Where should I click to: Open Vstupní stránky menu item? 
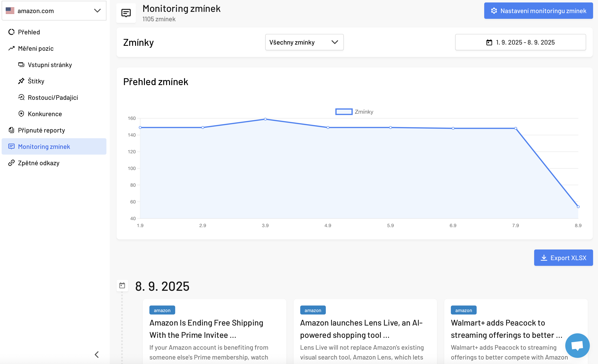tap(50, 65)
